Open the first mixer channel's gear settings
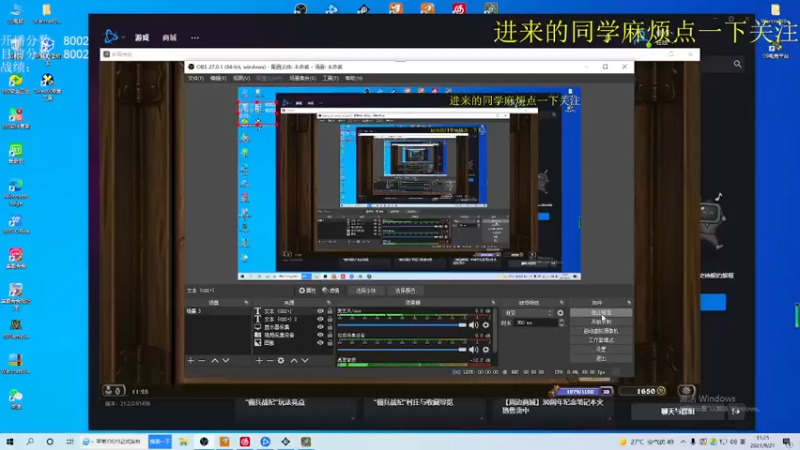800x450 pixels. (x=486, y=325)
